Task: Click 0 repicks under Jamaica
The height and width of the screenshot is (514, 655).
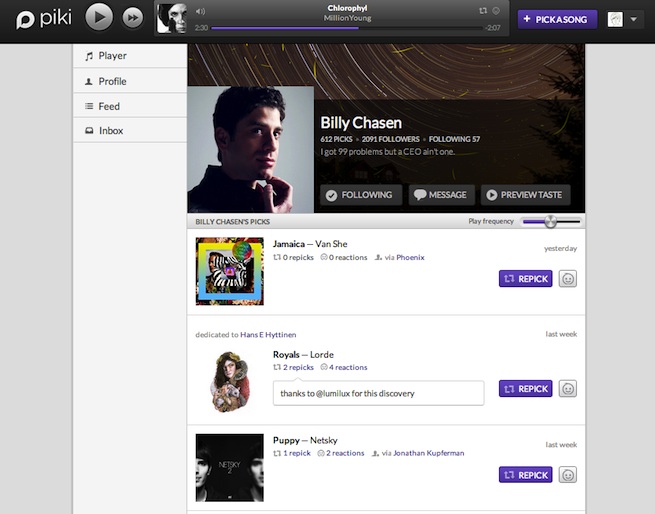Action: point(294,257)
